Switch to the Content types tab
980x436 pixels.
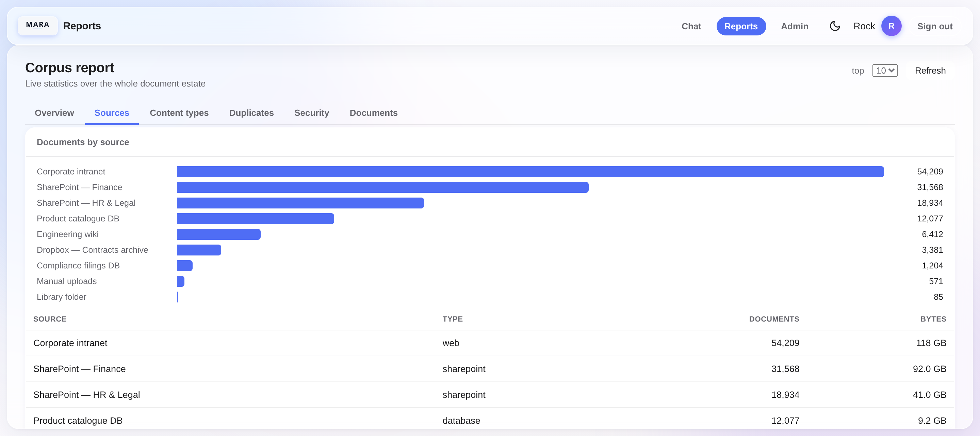coord(179,113)
